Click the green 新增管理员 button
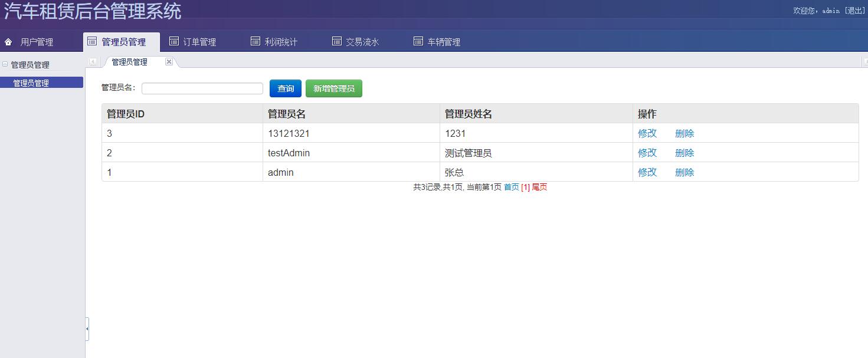Image resolution: width=868 pixels, height=358 pixels. click(x=333, y=88)
